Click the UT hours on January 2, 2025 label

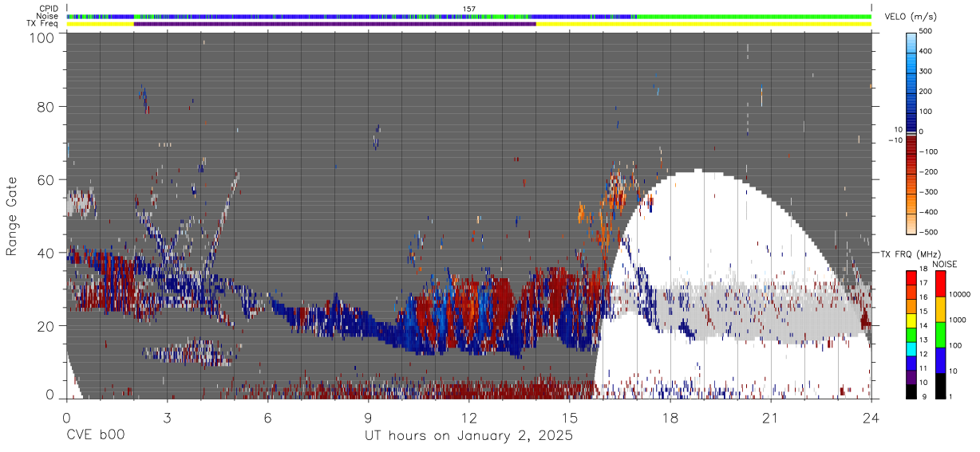click(x=468, y=436)
